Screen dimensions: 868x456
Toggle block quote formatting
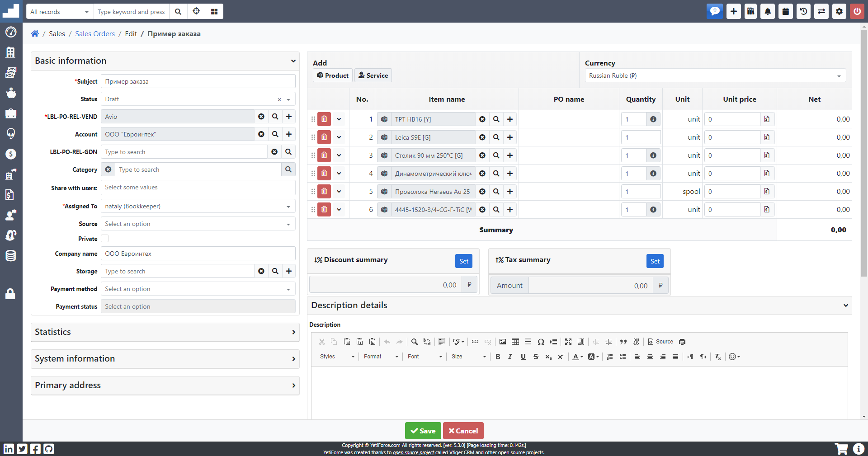pos(623,342)
